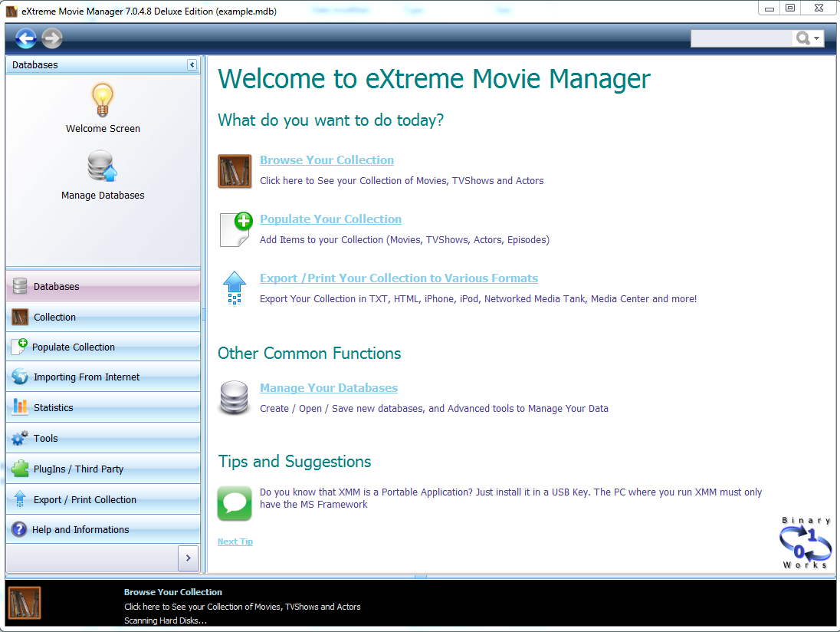Switch to the Statistics section
The height and width of the screenshot is (632, 840).
pos(103,407)
